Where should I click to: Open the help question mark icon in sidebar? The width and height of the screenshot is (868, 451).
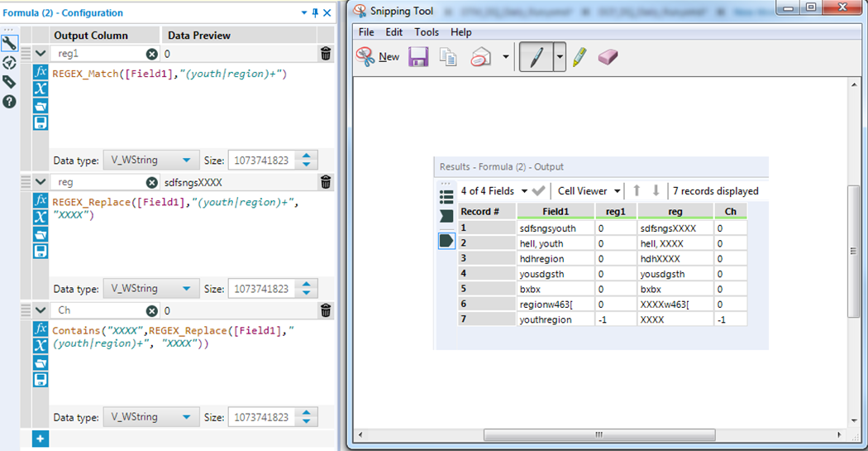(9, 101)
